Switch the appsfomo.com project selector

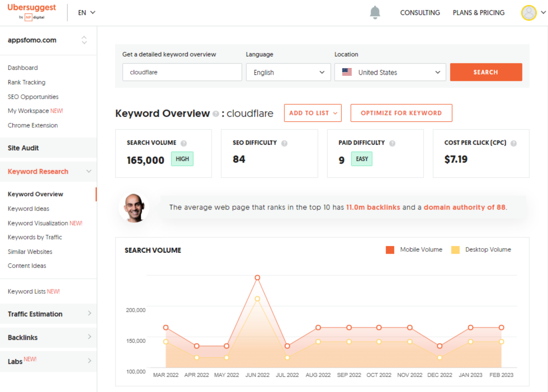48,40
